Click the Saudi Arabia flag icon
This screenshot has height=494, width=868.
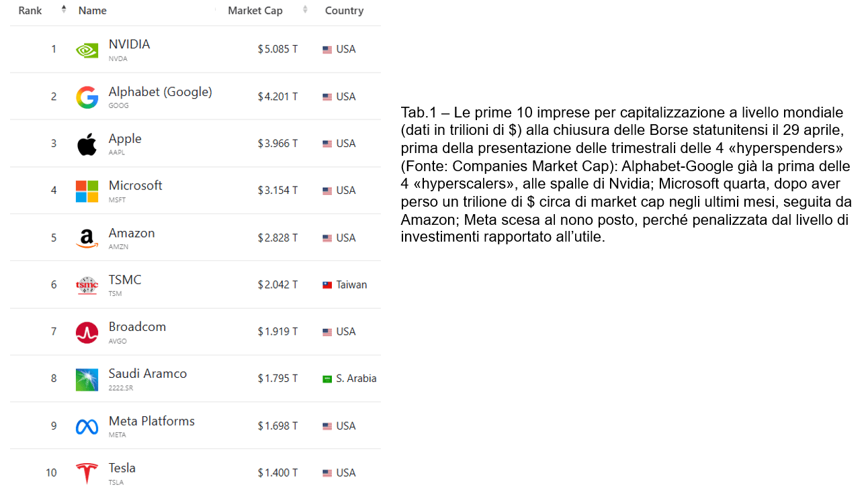pos(327,379)
